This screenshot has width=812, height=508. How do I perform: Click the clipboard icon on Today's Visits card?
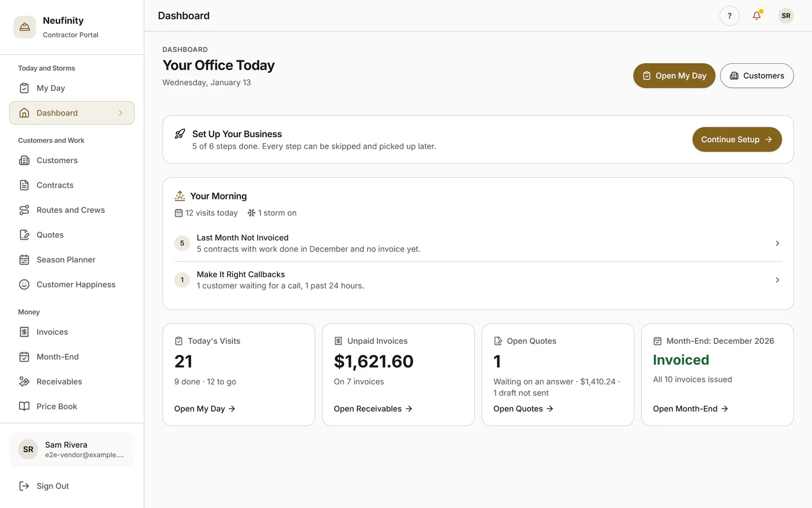[x=179, y=341]
